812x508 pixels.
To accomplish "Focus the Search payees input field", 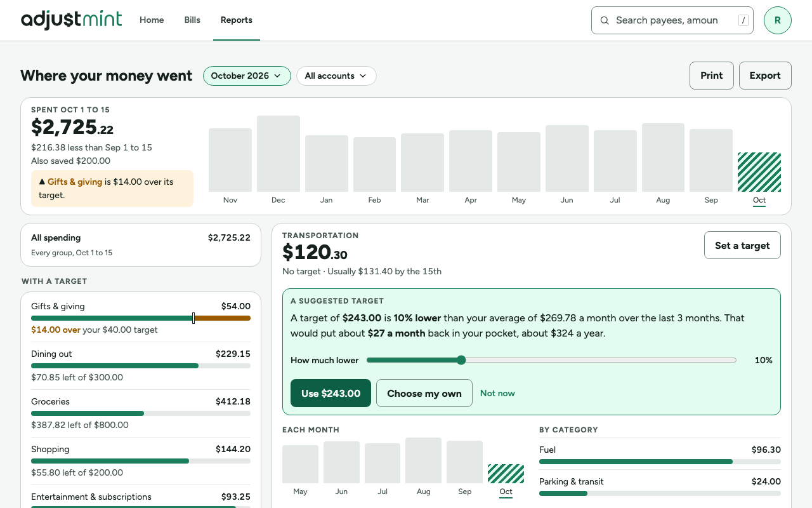I will (672, 20).
